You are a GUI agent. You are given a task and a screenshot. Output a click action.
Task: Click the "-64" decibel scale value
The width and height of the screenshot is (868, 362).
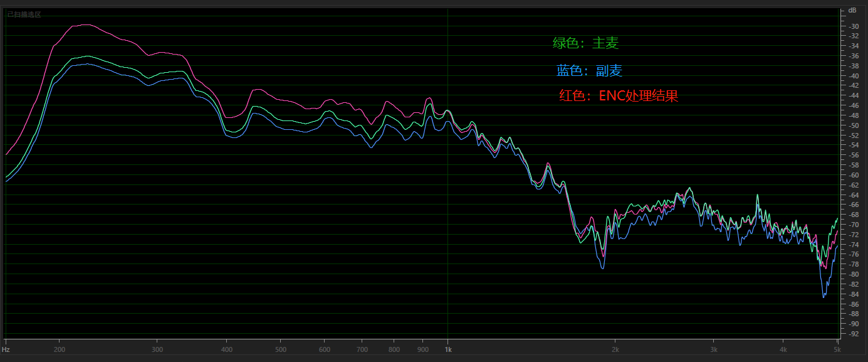[853, 195]
